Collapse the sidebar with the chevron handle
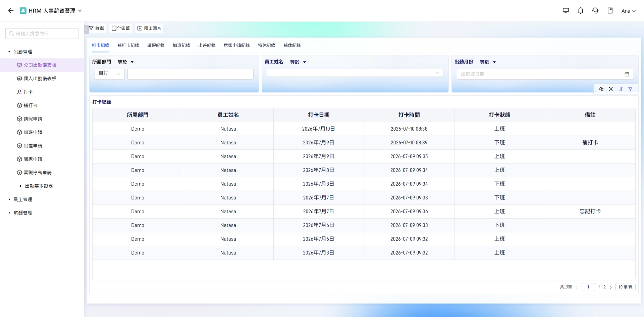 tap(86, 29)
